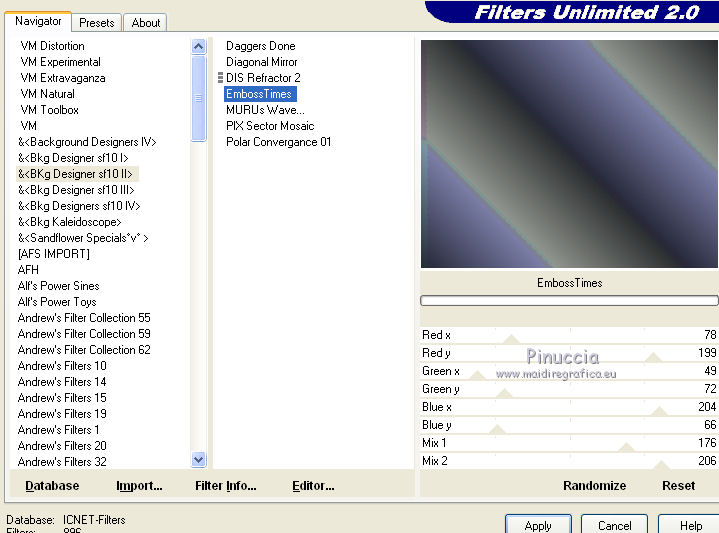Select [AFS IMPORT] category
This screenshot has height=533, width=719.
click(54, 254)
